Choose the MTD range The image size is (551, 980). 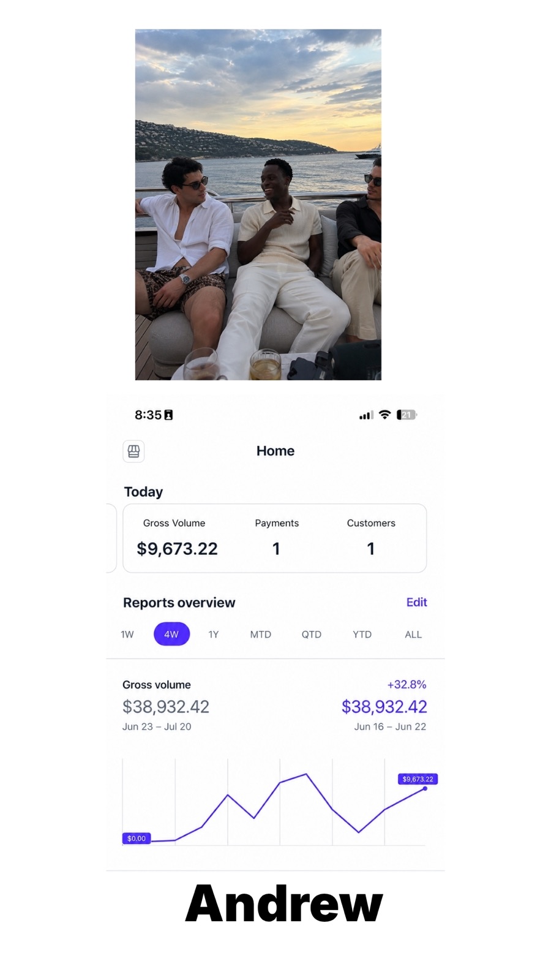(260, 635)
